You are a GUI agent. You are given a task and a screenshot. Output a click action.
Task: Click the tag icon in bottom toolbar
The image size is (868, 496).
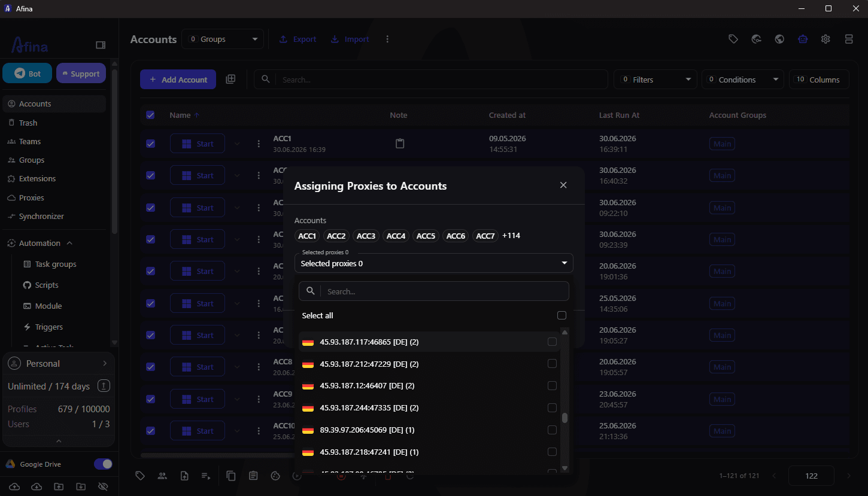click(140, 476)
